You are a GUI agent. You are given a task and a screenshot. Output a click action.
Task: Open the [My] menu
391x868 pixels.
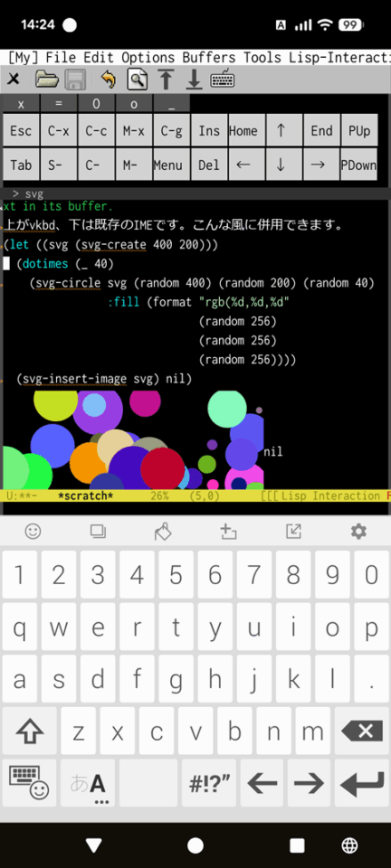(x=24, y=57)
